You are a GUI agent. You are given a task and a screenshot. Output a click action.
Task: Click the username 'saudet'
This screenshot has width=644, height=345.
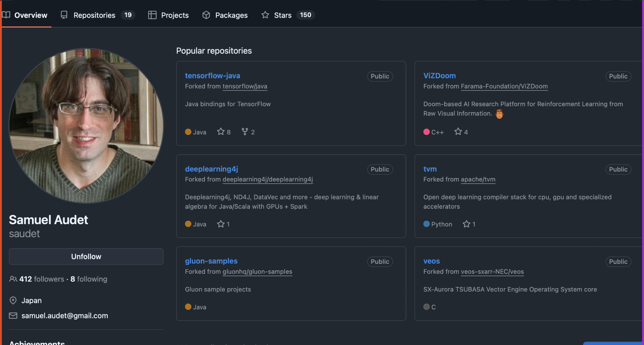tap(24, 234)
